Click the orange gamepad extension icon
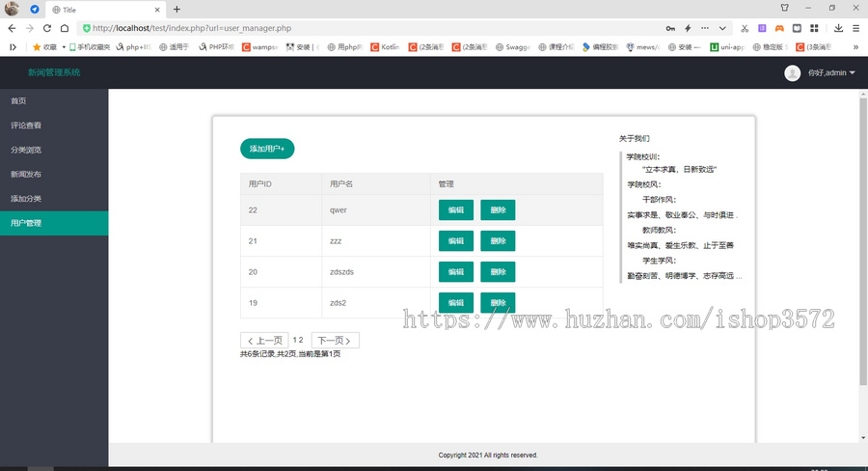 [779, 28]
